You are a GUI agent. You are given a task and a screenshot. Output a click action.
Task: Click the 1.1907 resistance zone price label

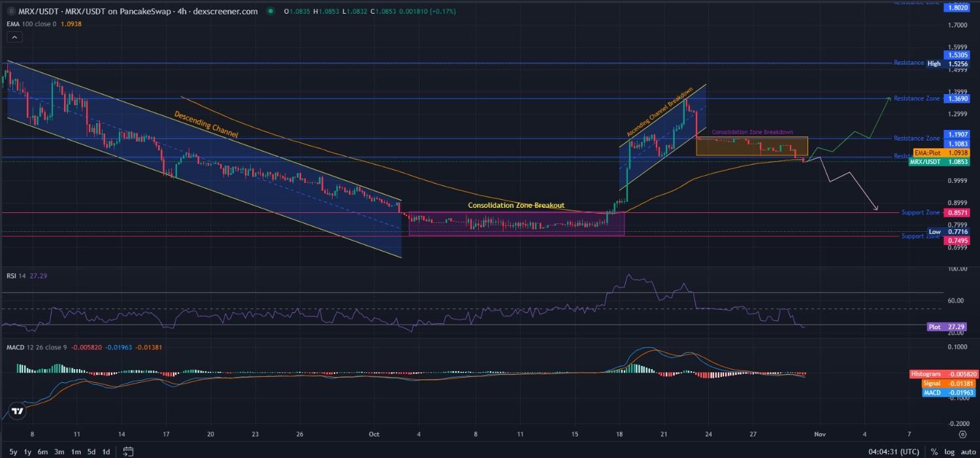coord(957,134)
